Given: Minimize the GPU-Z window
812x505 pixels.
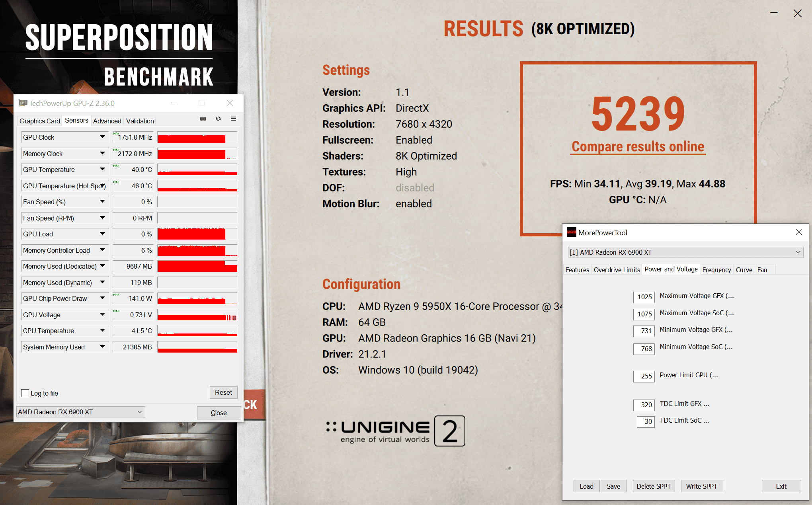Looking at the screenshot, I should (174, 103).
